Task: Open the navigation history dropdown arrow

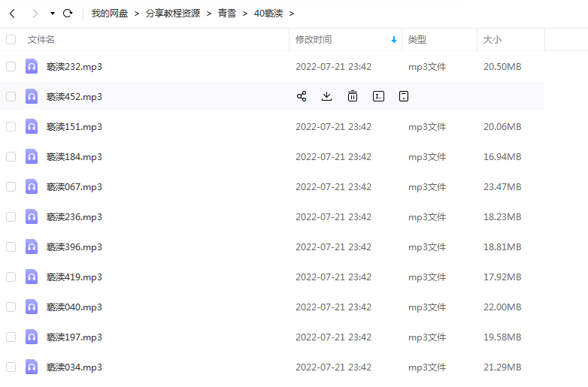Action: pyautogui.click(x=52, y=14)
